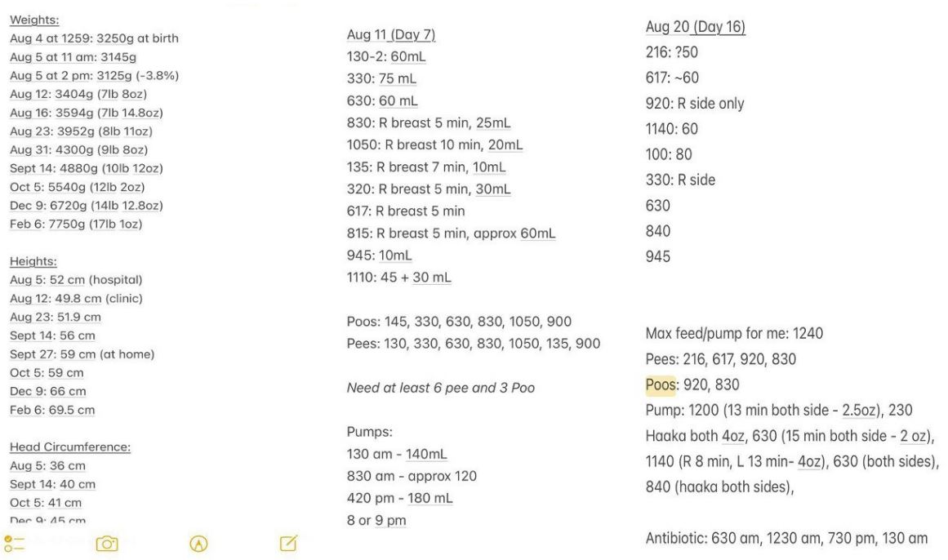948x560 pixels.
Task: Select the Aug 20 (Day 16) heading
Action: [695, 28]
